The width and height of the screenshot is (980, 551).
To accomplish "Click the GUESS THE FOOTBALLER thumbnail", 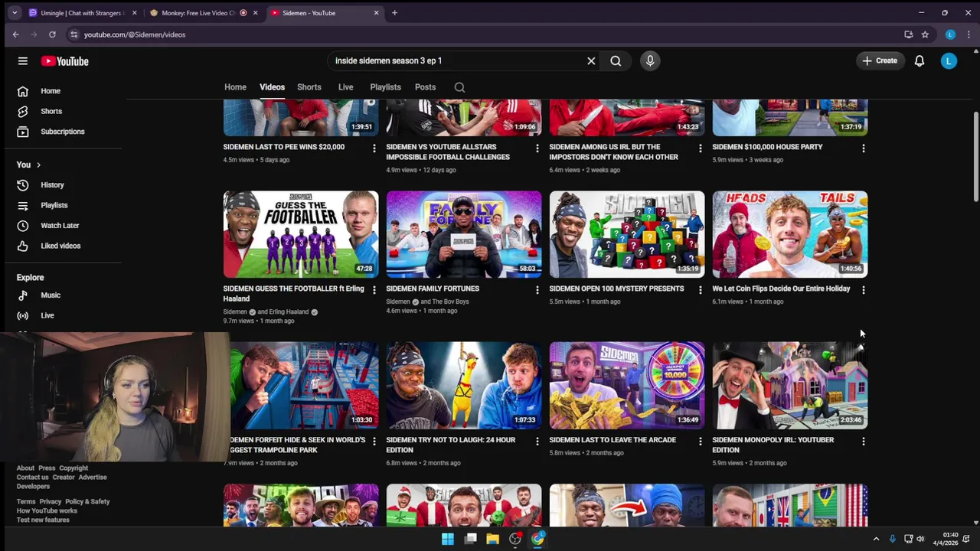I will pyautogui.click(x=301, y=234).
